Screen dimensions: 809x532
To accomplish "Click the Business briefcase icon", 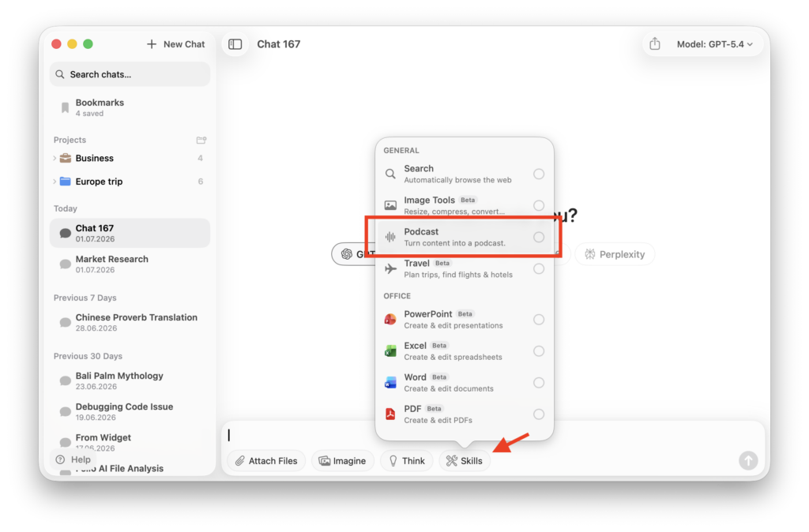I will [x=66, y=159].
